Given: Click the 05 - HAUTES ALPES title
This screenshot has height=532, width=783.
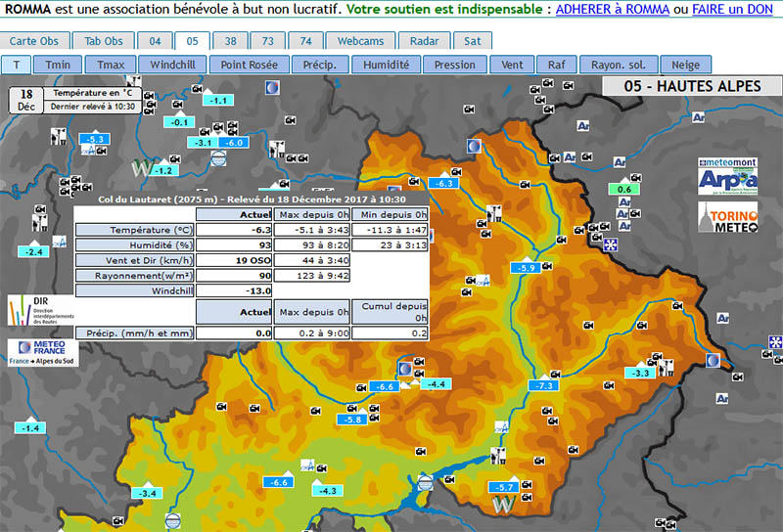Looking at the screenshot, I should point(692,86).
